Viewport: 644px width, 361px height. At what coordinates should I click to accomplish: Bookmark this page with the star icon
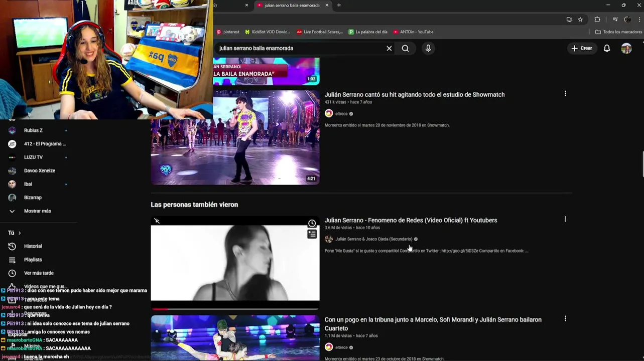click(580, 20)
